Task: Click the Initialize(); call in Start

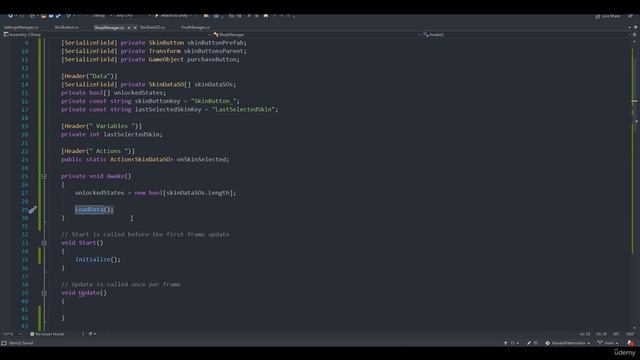Action: (x=98, y=259)
